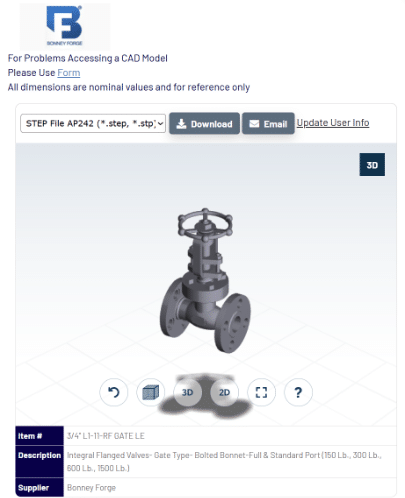Switch viewer to 3D mode round button
Viewport: 405px width, 498px height.
pos(188,392)
